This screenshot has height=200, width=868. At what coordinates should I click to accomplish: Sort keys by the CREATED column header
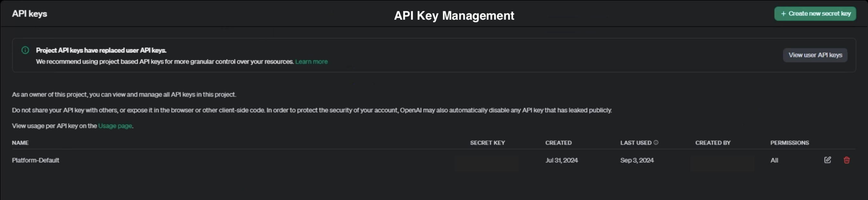558,143
